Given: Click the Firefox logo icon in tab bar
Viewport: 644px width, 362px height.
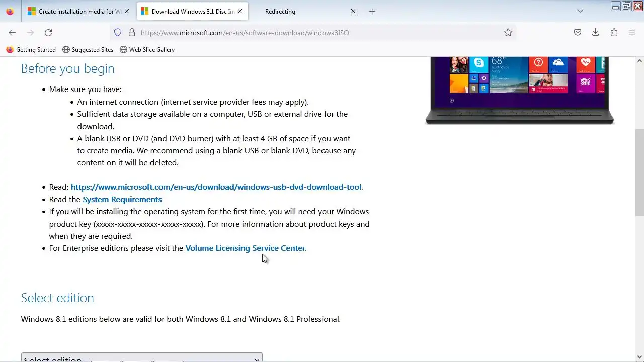Looking at the screenshot, I should coord(10,11).
